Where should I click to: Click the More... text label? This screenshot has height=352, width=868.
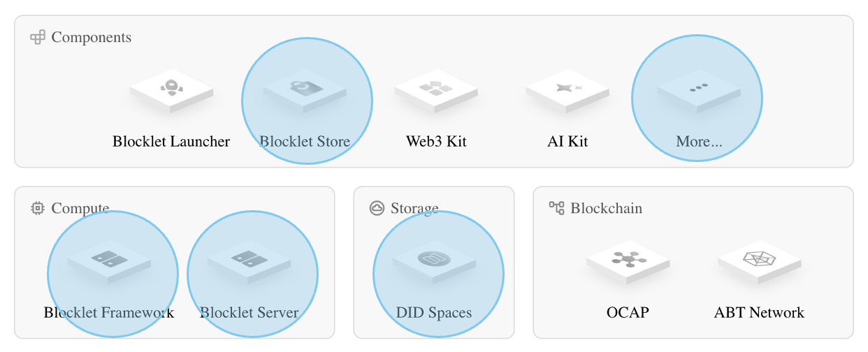(699, 142)
